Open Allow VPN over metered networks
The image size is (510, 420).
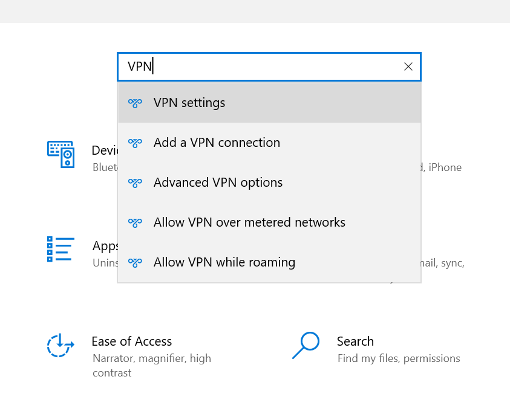(x=249, y=222)
